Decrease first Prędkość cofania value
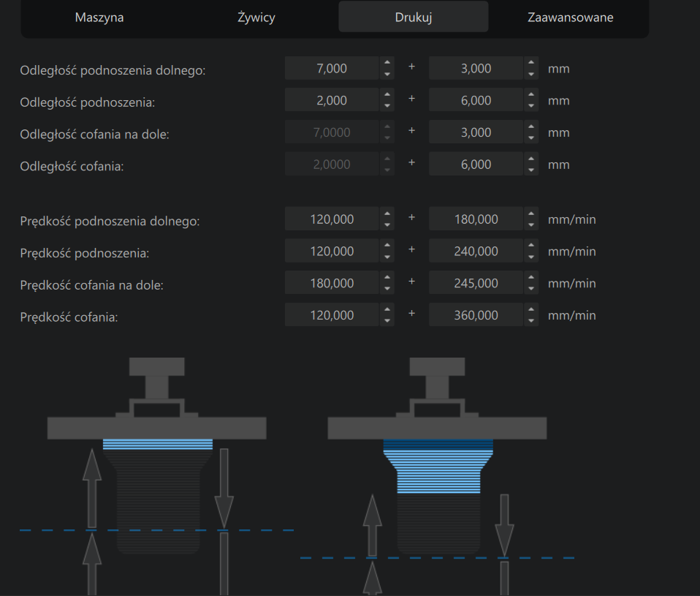This screenshot has height=596, width=700. click(x=387, y=321)
